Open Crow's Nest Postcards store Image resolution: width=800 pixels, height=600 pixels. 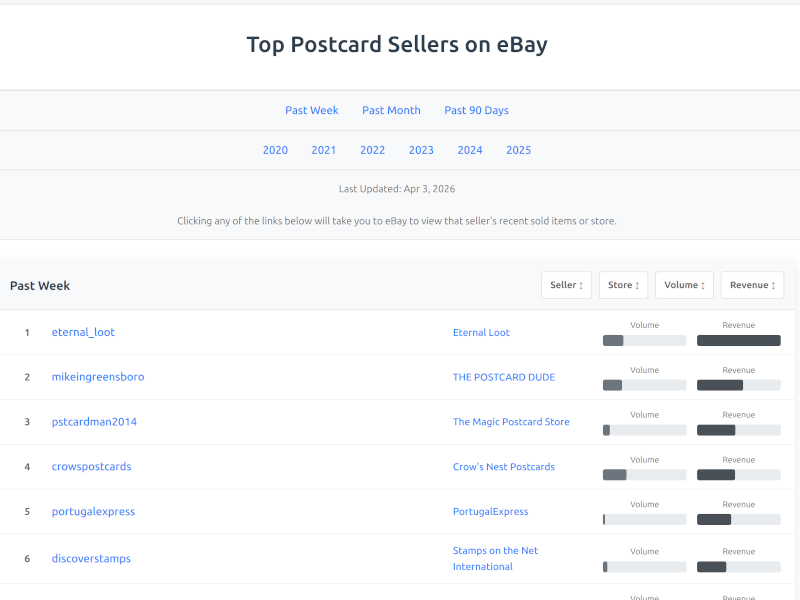(503, 466)
